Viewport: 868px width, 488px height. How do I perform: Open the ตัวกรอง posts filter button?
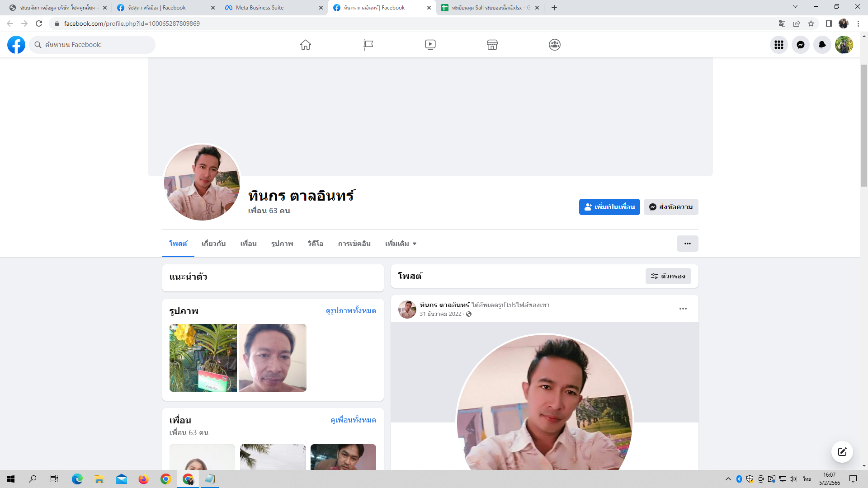tap(668, 276)
